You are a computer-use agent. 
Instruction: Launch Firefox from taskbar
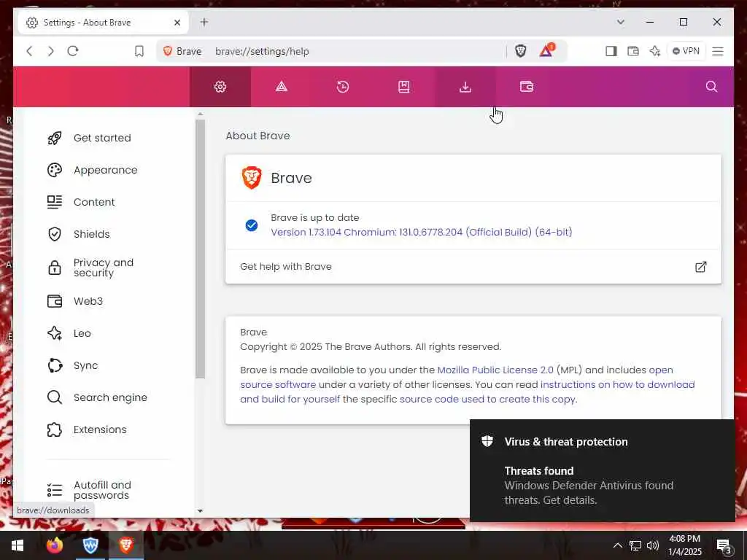click(x=55, y=545)
